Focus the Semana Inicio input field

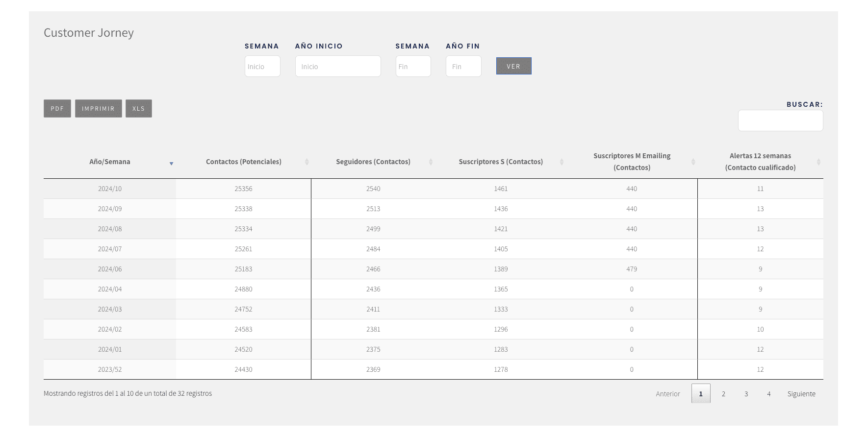click(262, 66)
